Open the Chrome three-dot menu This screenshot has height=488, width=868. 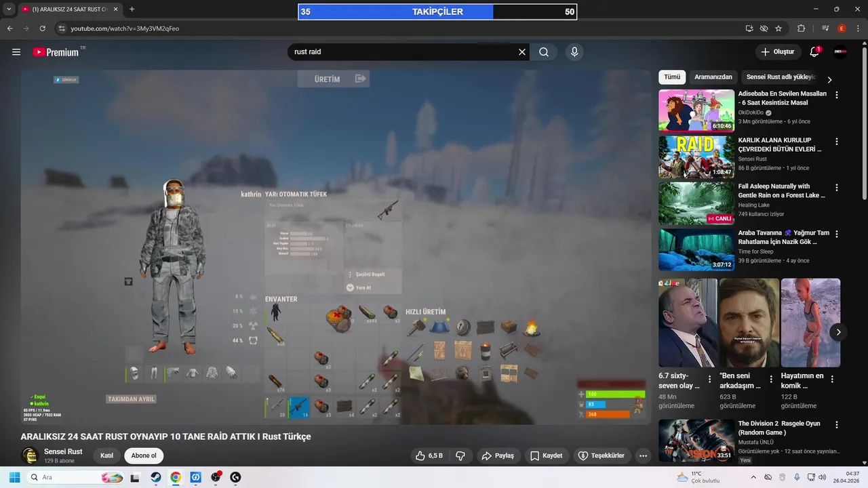pyautogui.click(x=858, y=28)
